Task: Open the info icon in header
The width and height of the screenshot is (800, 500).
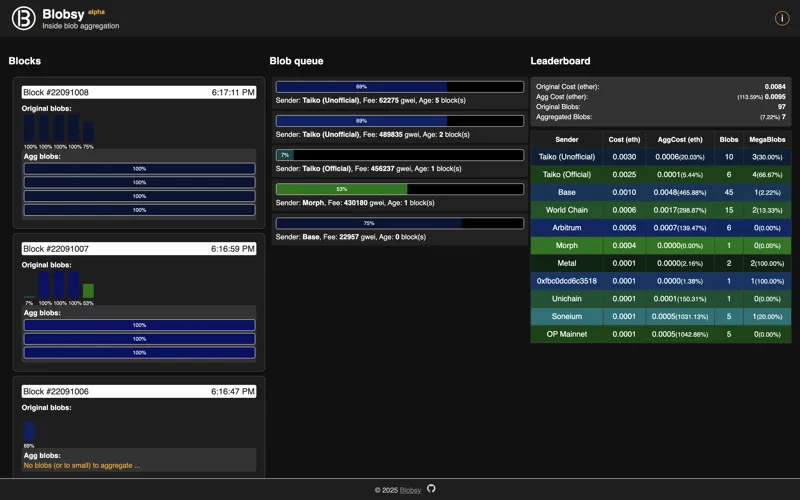Action: (x=782, y=18)
